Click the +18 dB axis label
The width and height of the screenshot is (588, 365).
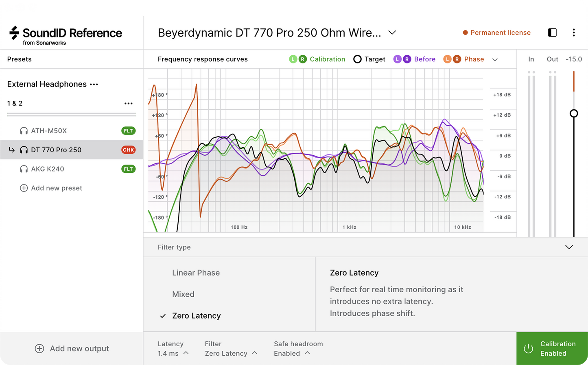click(502, 95)
